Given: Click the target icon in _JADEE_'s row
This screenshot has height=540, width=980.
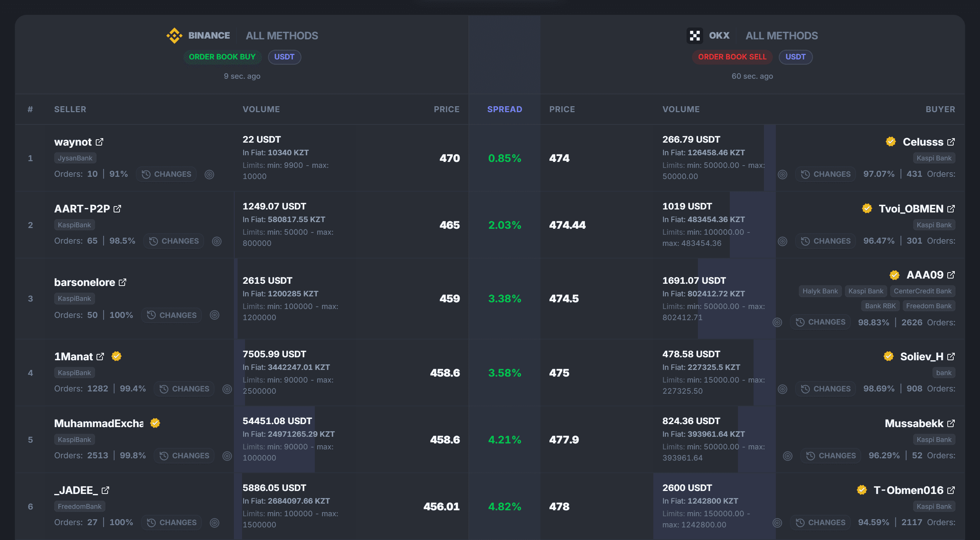Looking at the screenshot, I should click(215, 523).
